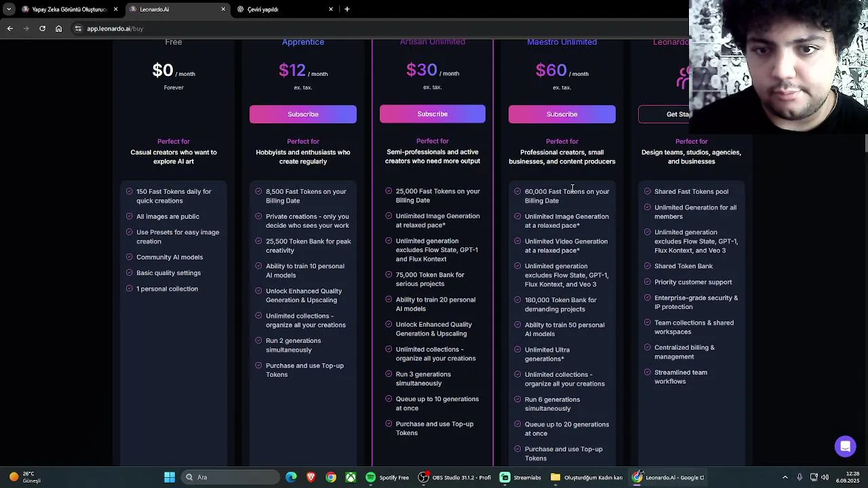Click the microphone icon in system tray
Screen dimensions: 868x488
click(800, 477)
